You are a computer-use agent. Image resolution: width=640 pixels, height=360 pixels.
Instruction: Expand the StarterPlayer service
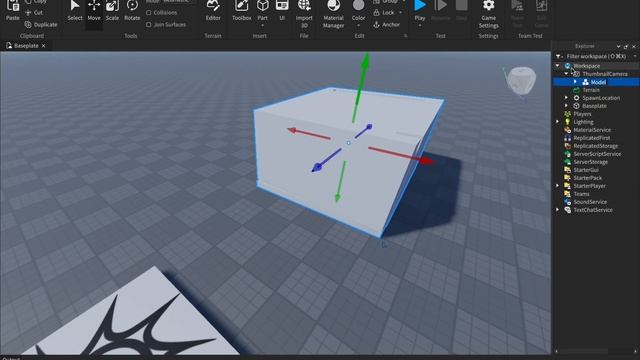pos(558,186)
